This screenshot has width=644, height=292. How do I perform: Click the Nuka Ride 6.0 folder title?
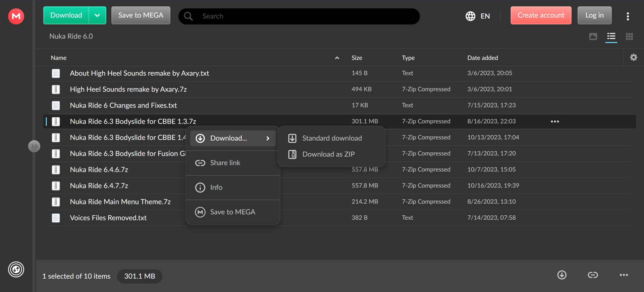71,36
